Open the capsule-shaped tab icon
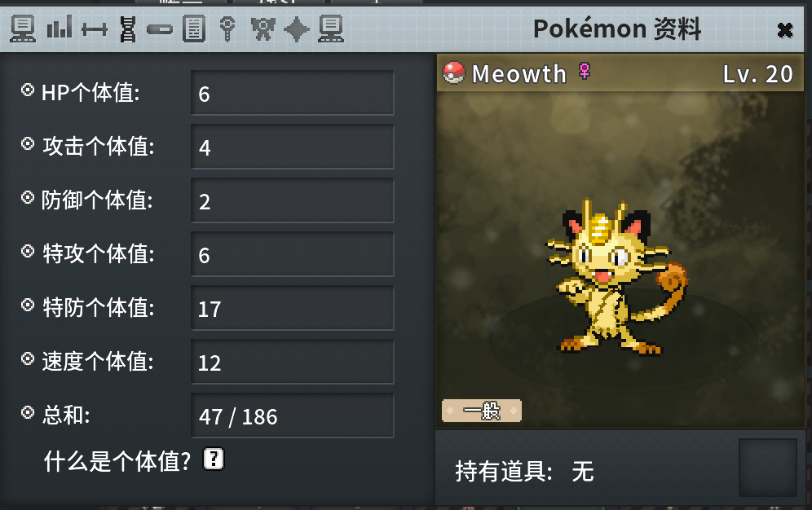The width and height of the screenshot is (812, 510). [x=160, y=29]
